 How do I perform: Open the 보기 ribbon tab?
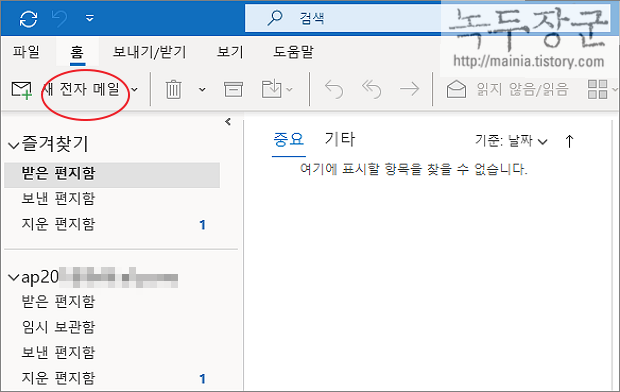(230, 52)
